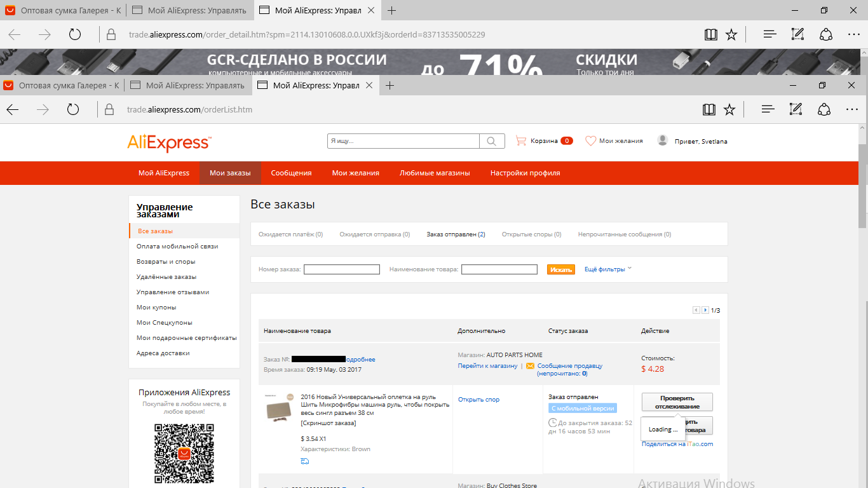The height and width of the screenshot is (488, 868).
Task: Click Сообщение продавцу link
Action: pyautogui.click(x=569, y=366)
